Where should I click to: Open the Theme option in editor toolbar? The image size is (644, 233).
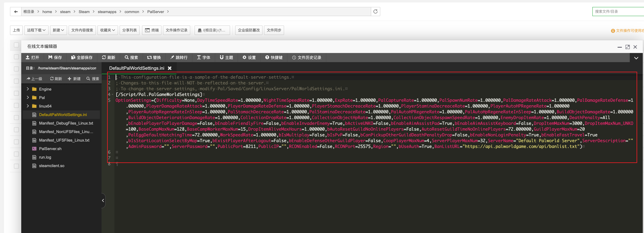226,58
